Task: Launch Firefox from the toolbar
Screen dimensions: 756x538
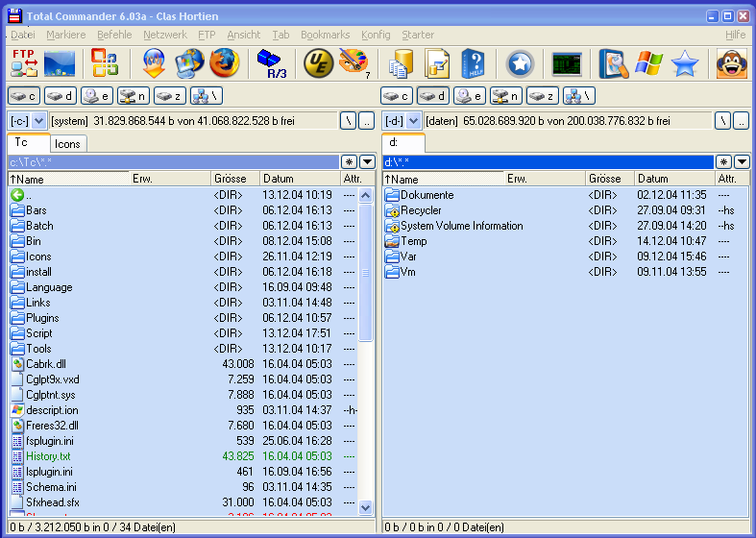Action: (x=224, y=63)
